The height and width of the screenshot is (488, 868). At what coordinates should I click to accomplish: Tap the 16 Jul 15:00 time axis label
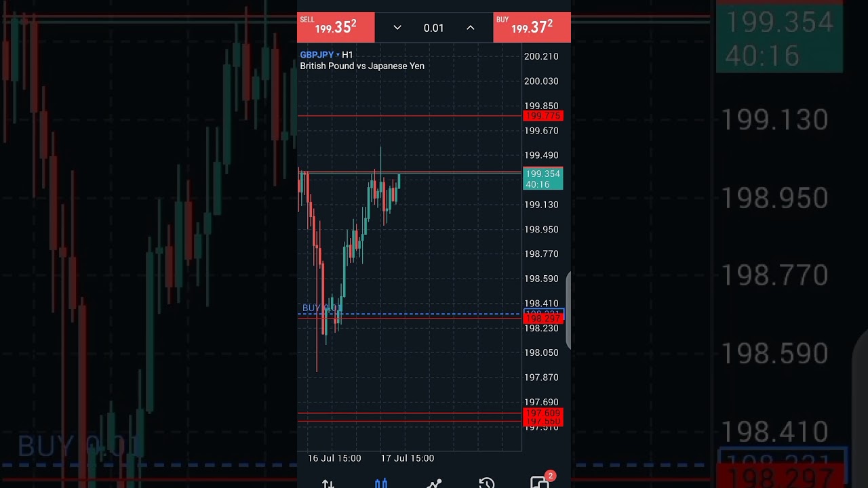click(x=334, y=458)
